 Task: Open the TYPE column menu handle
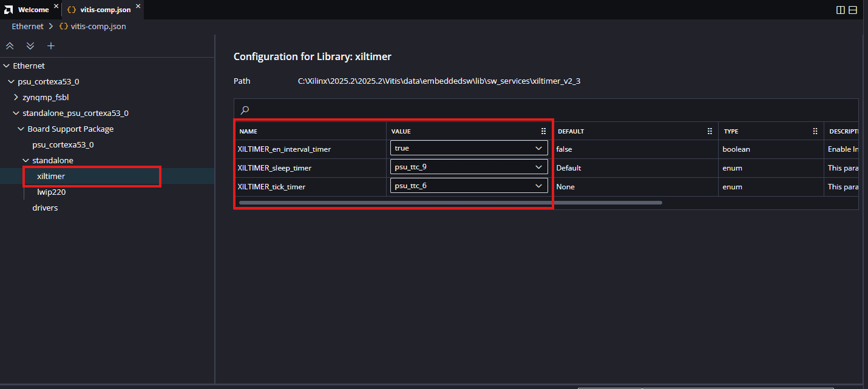[x=815, y=131]
